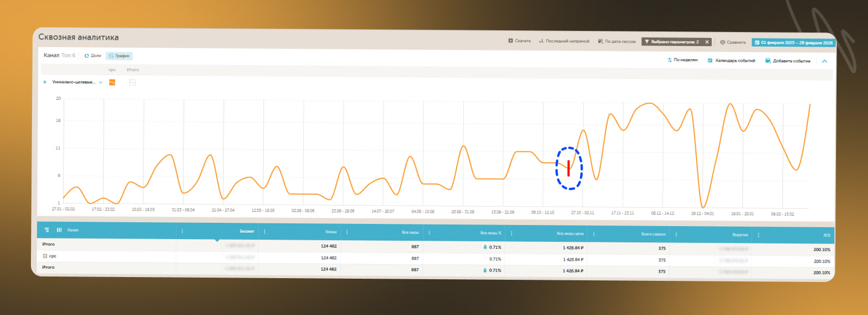
Task: Toggle the cpc series chart visibility
Action: (x=112, y=82)
